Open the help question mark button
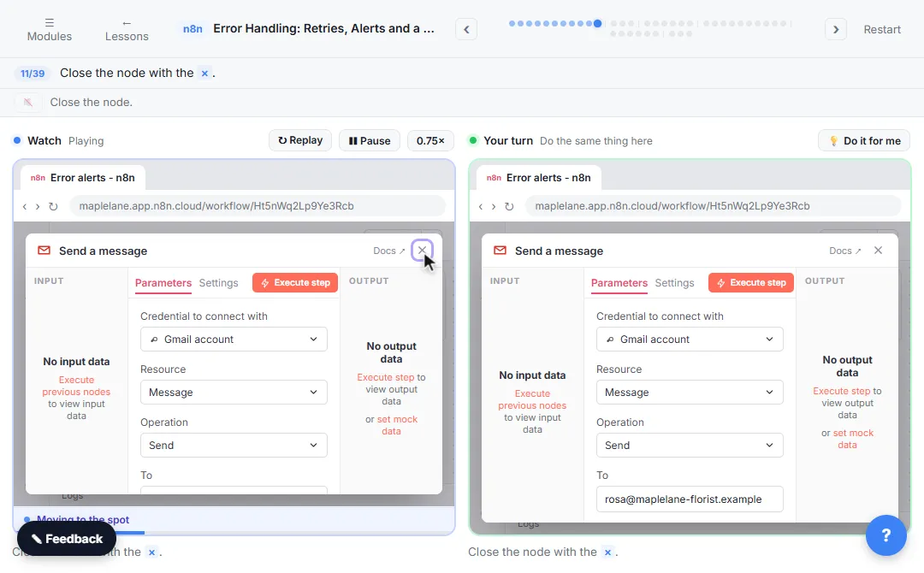Screen dimensions: 924x573 (x=885, y=535)
